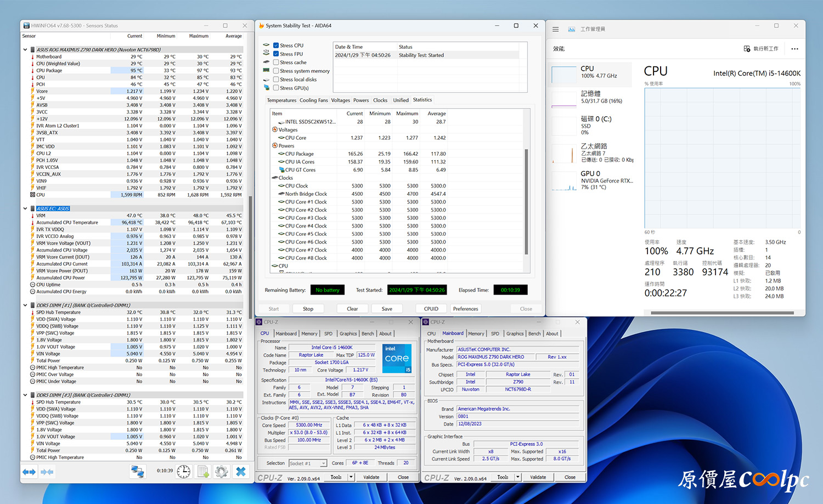Open Task Manager hamburger navigation menu

click(556, 29)
